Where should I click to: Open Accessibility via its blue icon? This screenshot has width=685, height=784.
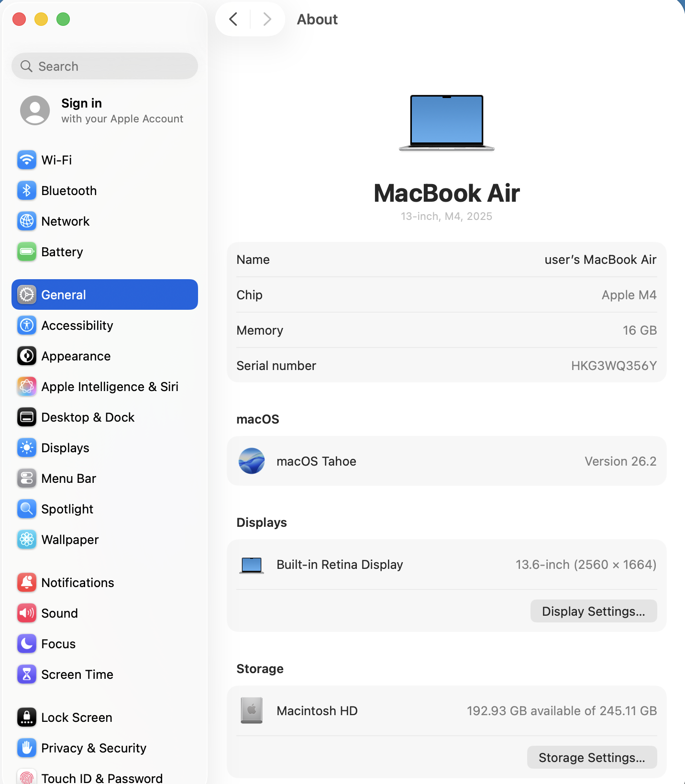pos(27,326)
